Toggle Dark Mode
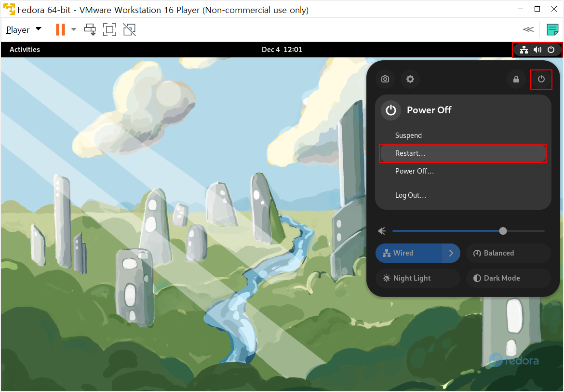Image resolution: width=564 pixels, height=392 pixels. 508,278
